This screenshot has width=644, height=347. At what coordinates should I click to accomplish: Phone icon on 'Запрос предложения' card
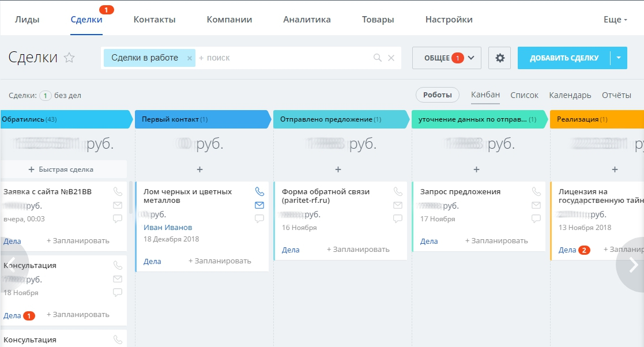tap(536, 191)
